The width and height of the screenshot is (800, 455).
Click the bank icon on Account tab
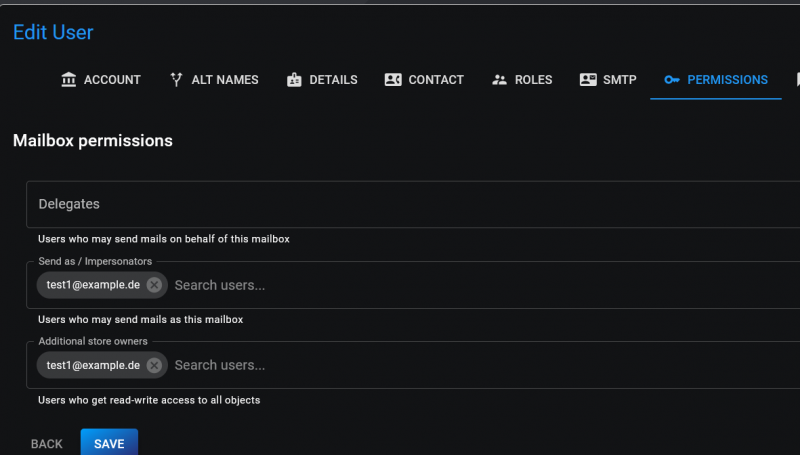pyautogui.click(x=68, y=80)
